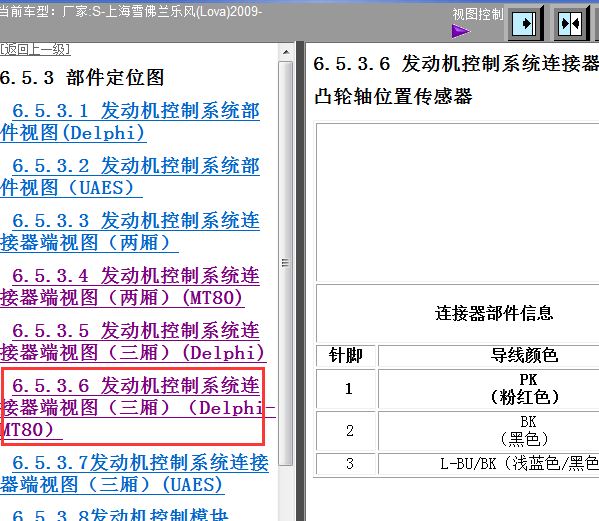Click pin number 2 cell
Image resolution: width=599 pixels, height=521 pixels.
(x=346, y=431)
